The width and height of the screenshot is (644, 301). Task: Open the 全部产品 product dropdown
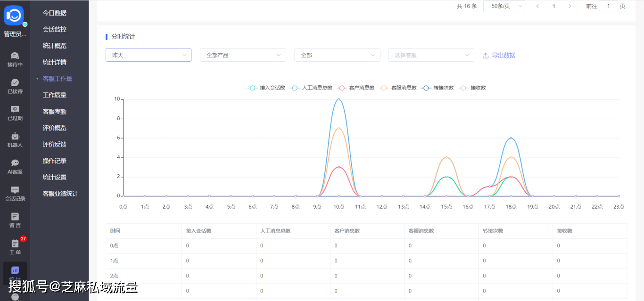pos(243,55)
